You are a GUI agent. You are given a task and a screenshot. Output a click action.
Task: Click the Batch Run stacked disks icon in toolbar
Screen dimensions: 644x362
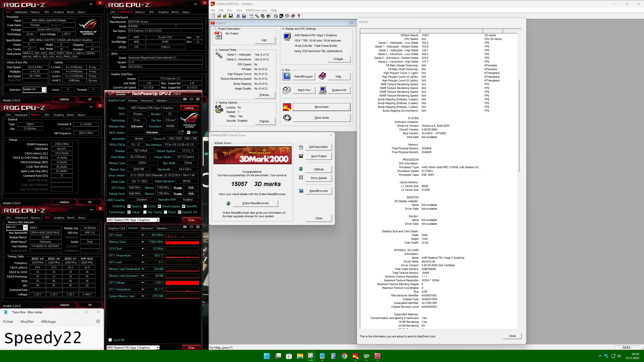click(287, 16)
